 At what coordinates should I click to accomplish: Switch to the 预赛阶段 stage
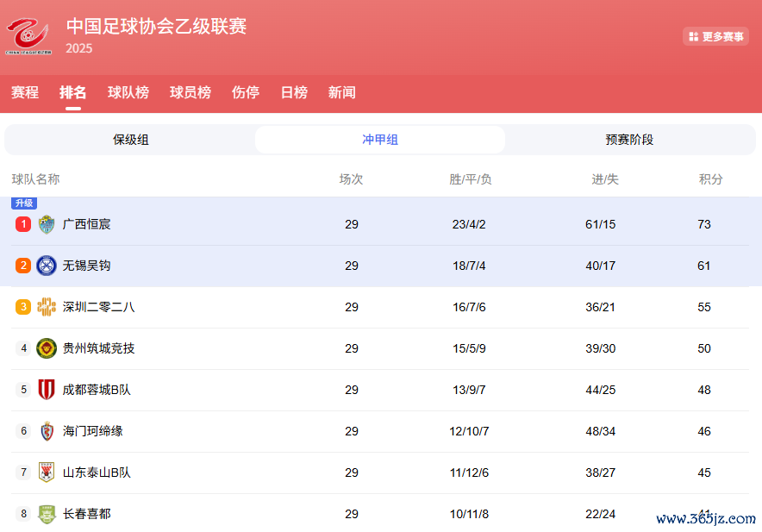coord(629,140)
